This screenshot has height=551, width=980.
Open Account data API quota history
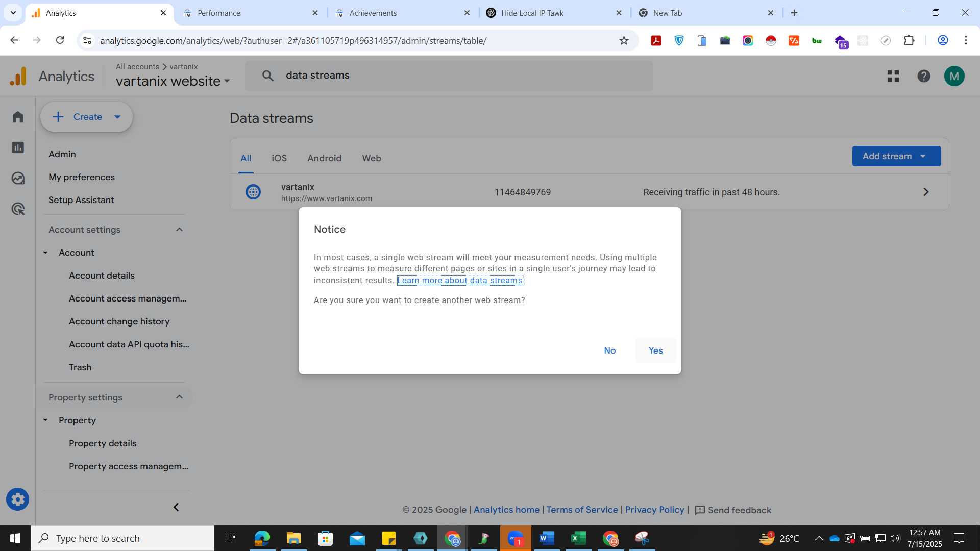point(129,344)
